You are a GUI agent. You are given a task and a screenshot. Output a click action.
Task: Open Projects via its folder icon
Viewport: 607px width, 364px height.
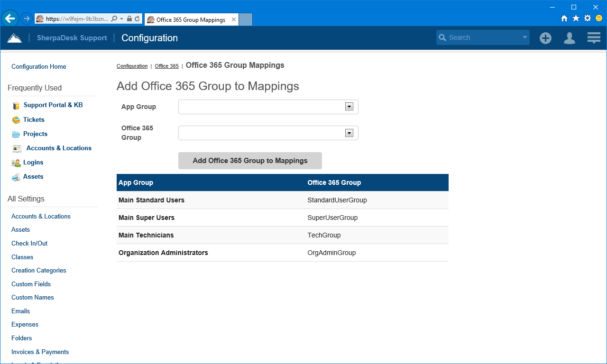(x=16, y=134)
